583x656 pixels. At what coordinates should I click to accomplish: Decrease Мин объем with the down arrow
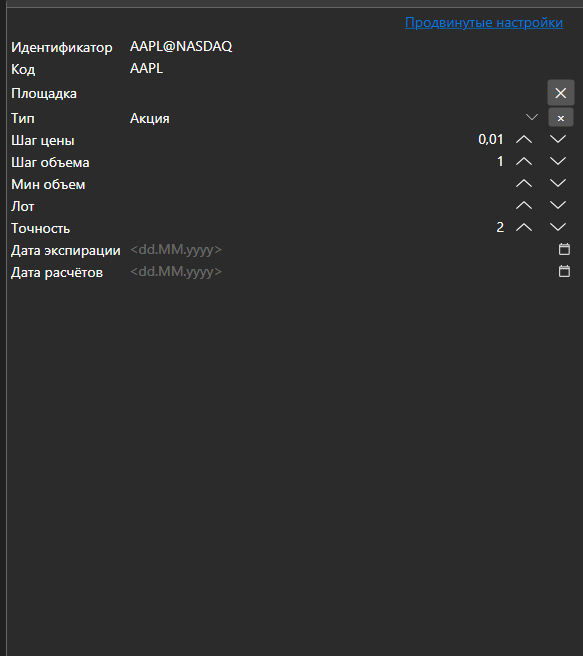click(x=557, y=183)
